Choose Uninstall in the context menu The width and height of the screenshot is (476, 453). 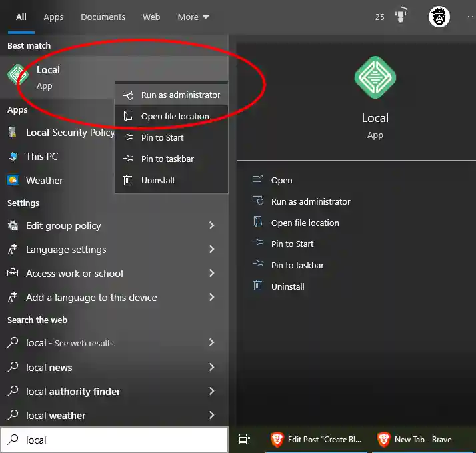(171, 180)
